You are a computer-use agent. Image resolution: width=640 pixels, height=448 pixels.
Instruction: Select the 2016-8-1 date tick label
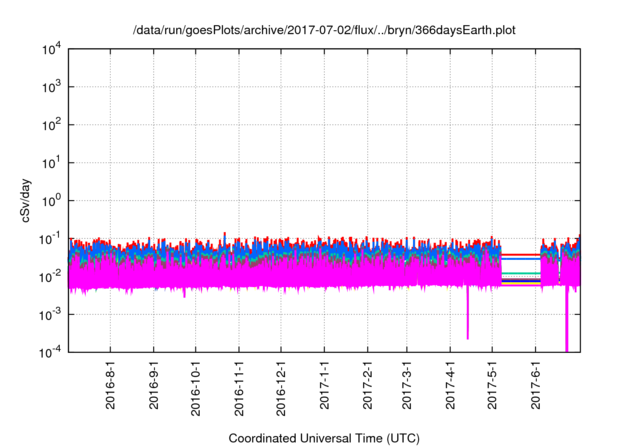tap(111, 389)
